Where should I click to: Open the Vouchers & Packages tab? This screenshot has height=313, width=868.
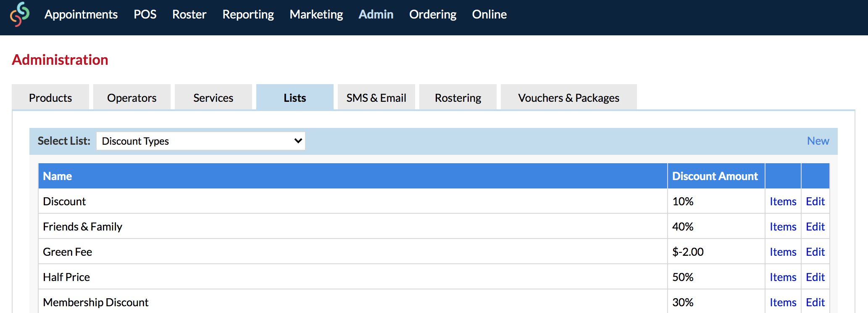point(569,98)
